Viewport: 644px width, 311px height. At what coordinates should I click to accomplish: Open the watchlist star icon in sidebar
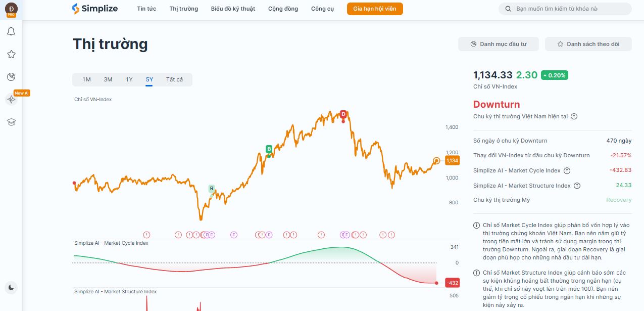tap(11, 54)
